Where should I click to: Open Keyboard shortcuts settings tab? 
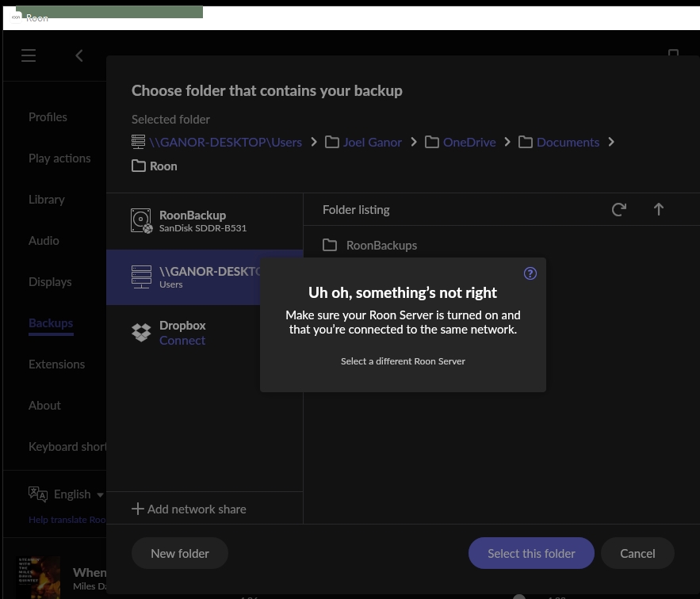point(67,447)
